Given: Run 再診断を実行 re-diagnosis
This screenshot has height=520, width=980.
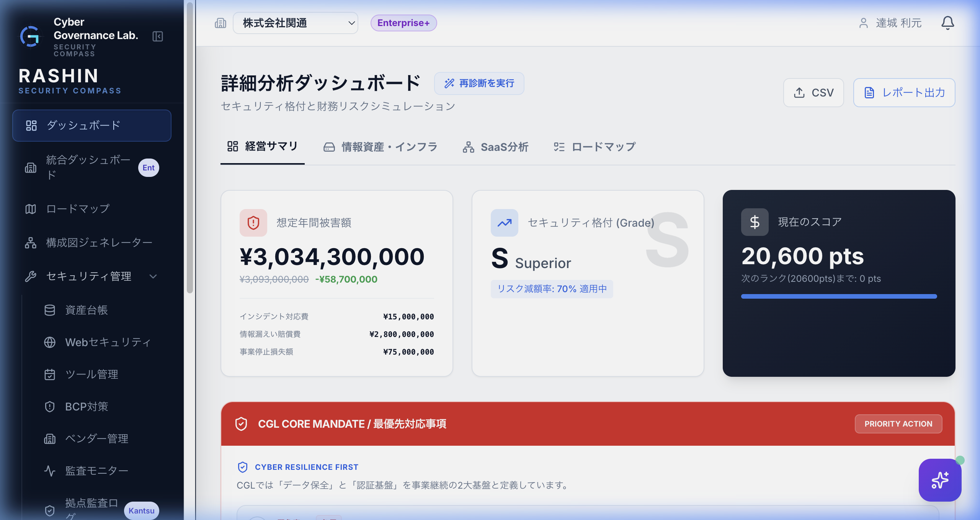Looking at the screenshot, I should (x=479, y=83).
